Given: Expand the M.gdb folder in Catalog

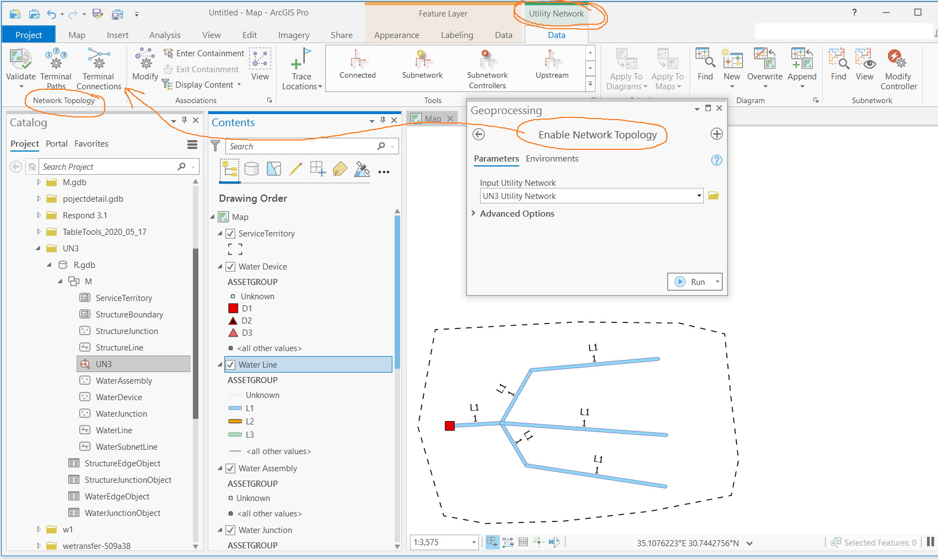Looking at the screenshot, I should point(39,182).
